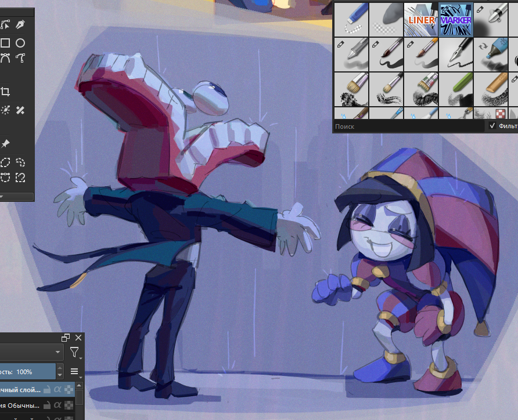518x420 pixels.
Task: Choose the gray stylus pen preset
Action: (351, 55)
